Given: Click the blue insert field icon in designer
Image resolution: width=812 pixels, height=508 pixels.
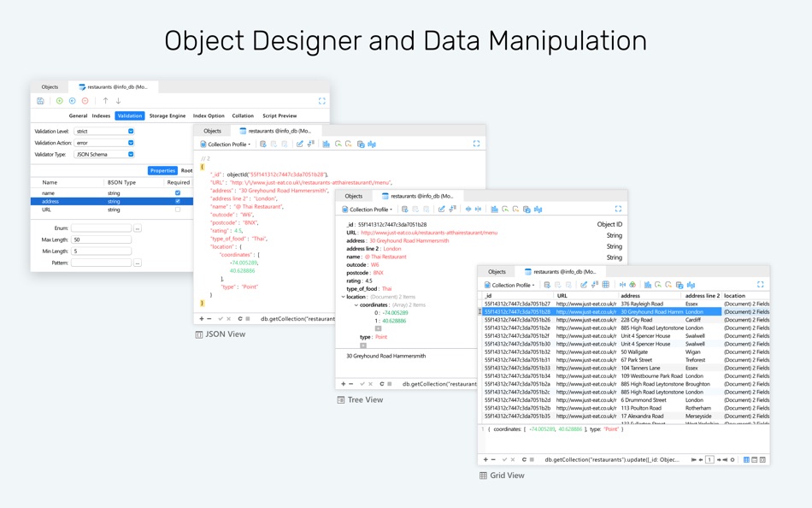Looking at the screenshot, I should [x=73, y=101].
